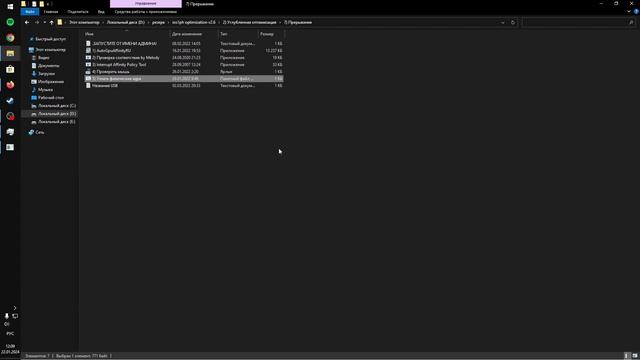Click the microphone tray icon

coord(7,316)
